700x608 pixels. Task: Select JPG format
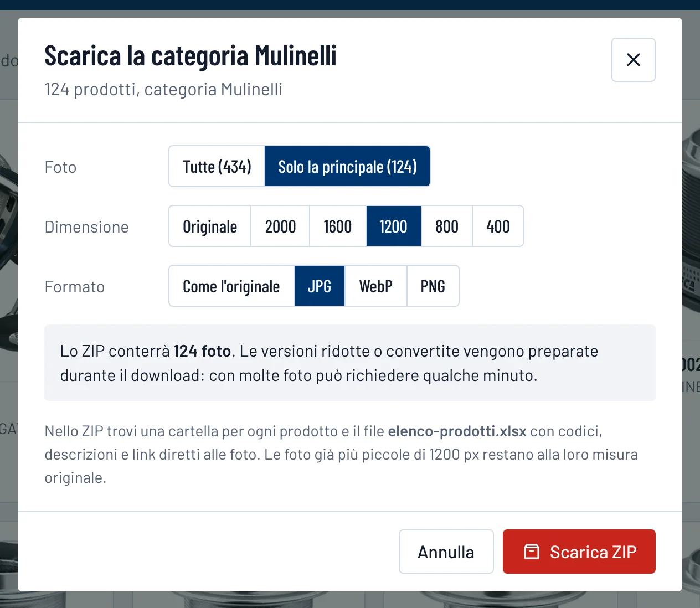[320, 286]
